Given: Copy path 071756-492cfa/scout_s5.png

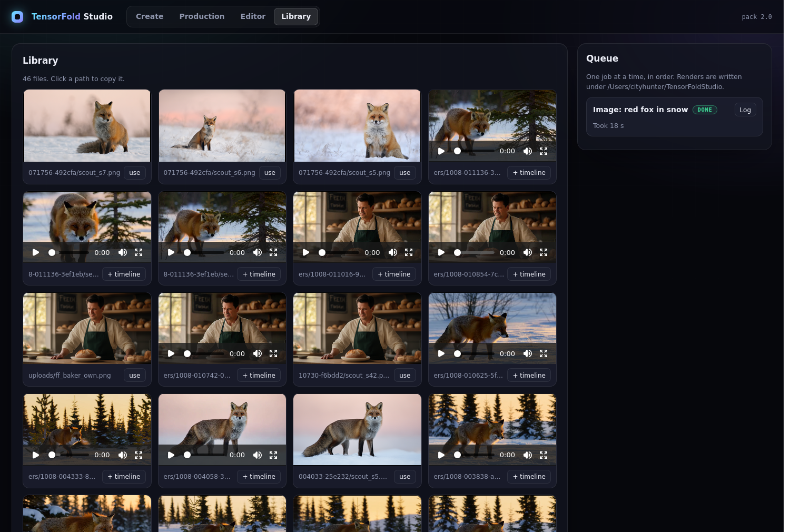Looking at the screenshot, I should [x=344, y=173].
